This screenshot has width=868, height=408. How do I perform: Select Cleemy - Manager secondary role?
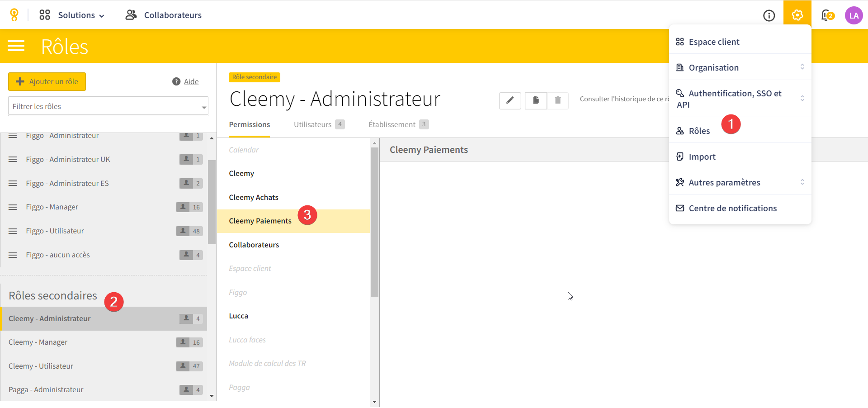104,342
